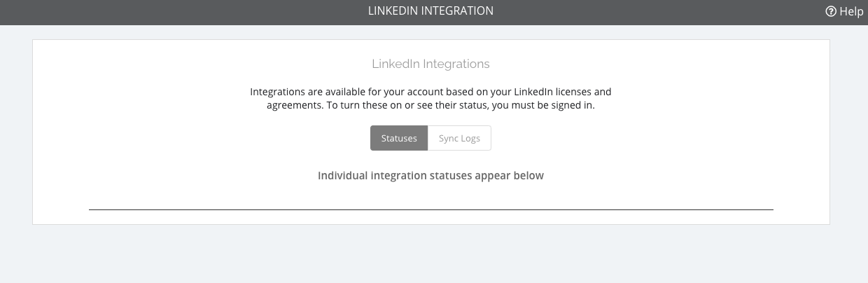Viewport: 868px width, 283px height.
Task: Click the line starting 'agreements. To turn these on'
Action: pos(430,106)
